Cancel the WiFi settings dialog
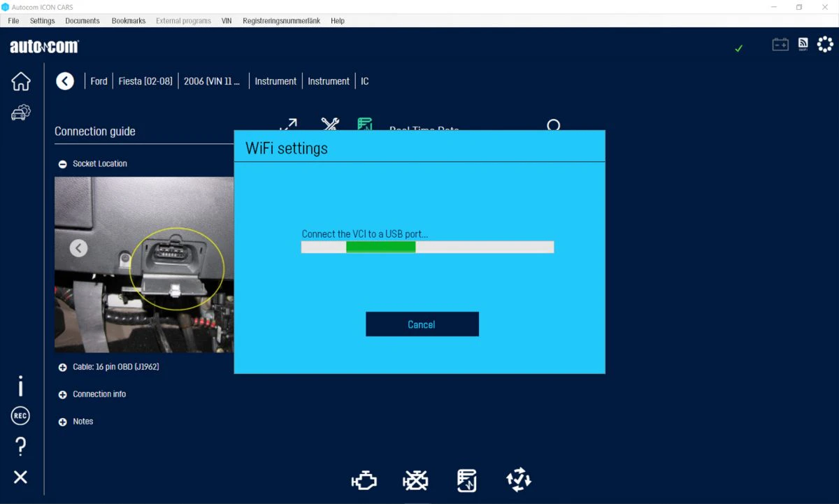This screenshot has width=839, height=504. tap(422, 324)
